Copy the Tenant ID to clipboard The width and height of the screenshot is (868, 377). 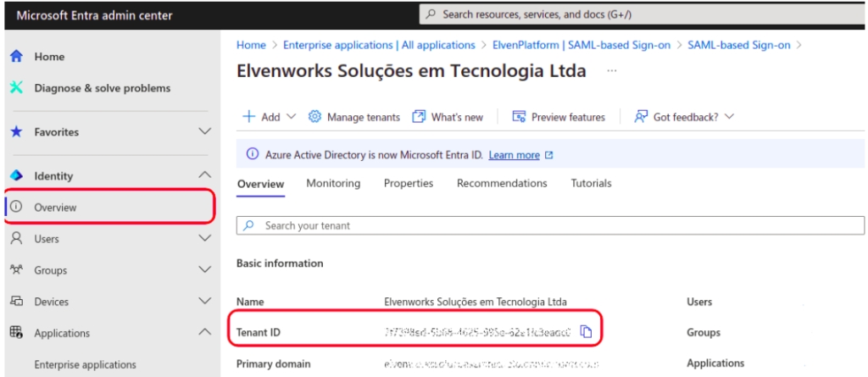[586, 332]
